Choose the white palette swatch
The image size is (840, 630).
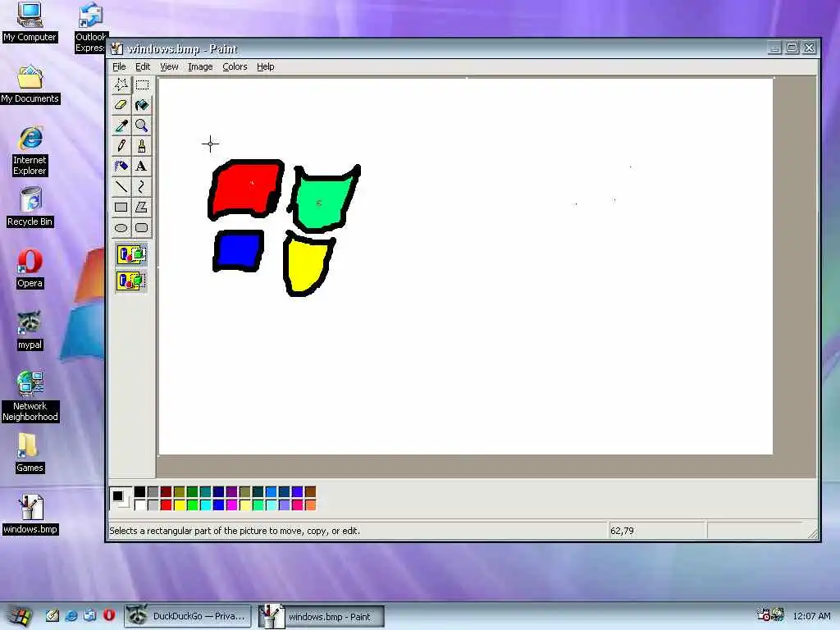point(139,504)
